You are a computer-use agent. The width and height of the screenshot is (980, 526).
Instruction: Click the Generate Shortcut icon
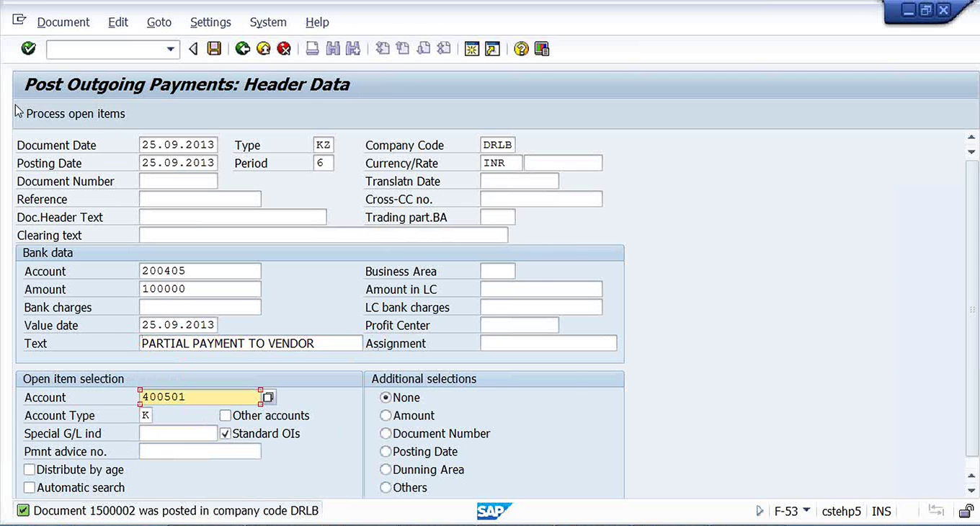492,49
